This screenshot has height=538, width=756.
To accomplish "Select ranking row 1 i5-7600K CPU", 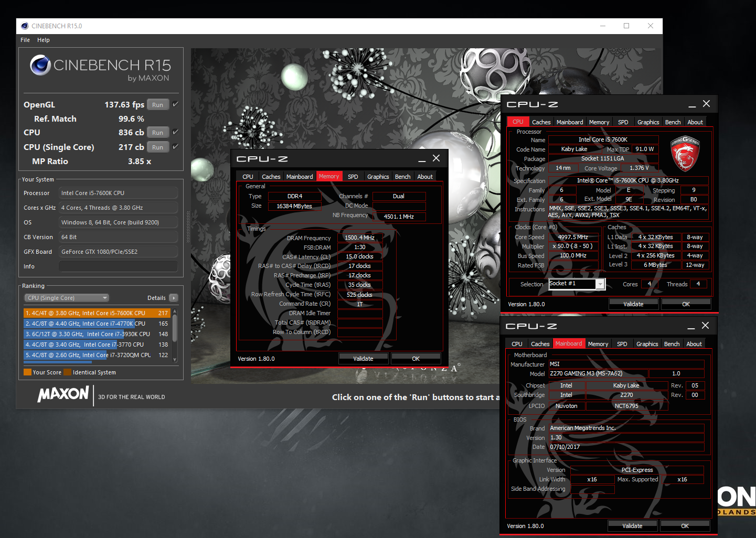I will point(97,313).
